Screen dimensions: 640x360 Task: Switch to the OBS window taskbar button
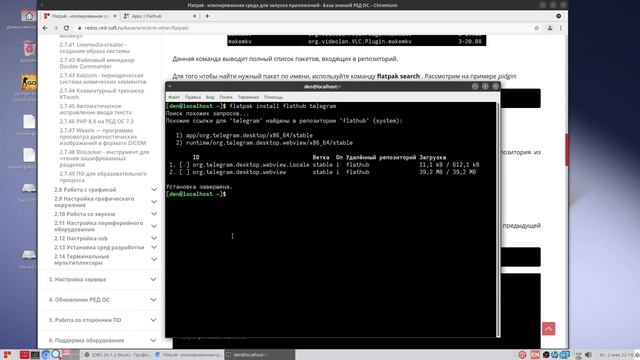[x=117, y=355]
